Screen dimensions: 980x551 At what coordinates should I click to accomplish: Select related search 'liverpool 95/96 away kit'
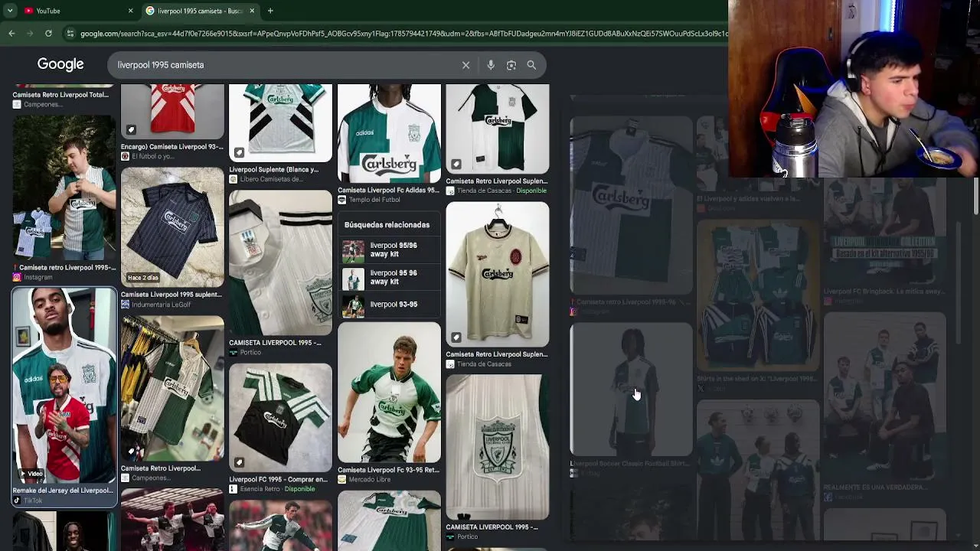tap(389, 250)
